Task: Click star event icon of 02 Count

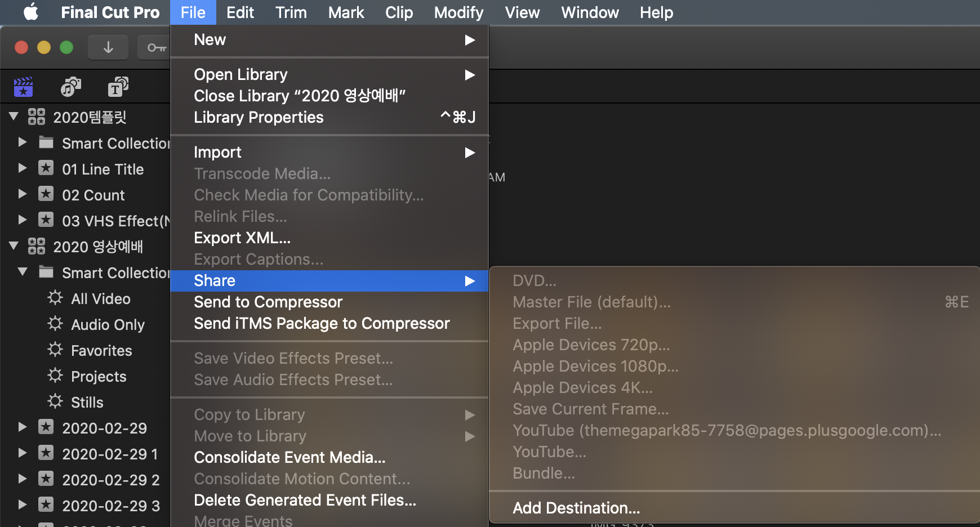Action: coord(46,194)
